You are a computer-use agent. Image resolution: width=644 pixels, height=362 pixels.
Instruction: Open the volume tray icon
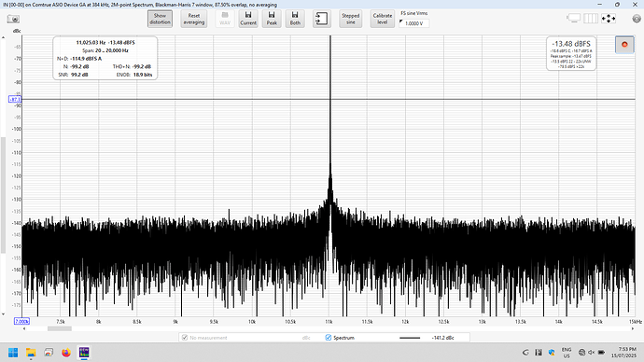(592, 352)
